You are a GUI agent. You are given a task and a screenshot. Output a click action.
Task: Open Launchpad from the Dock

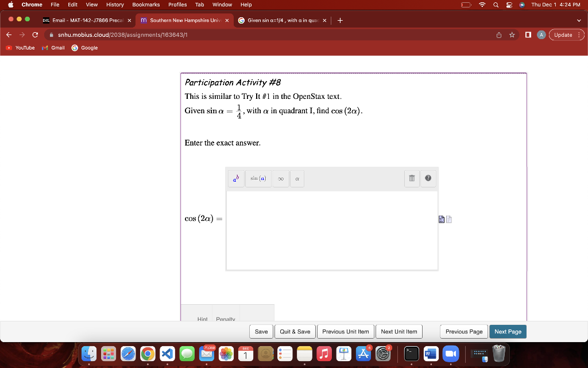pyautogui.click(x=109, y=354)
